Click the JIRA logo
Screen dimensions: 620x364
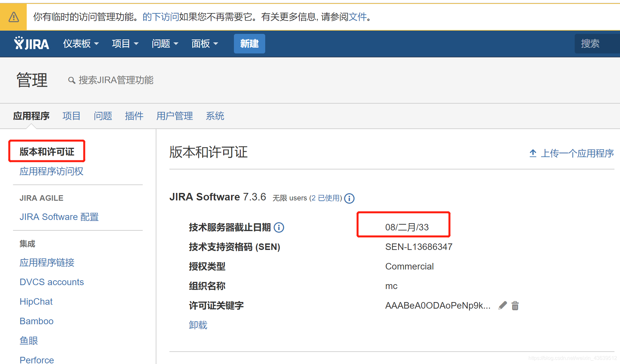click(31, 43)
